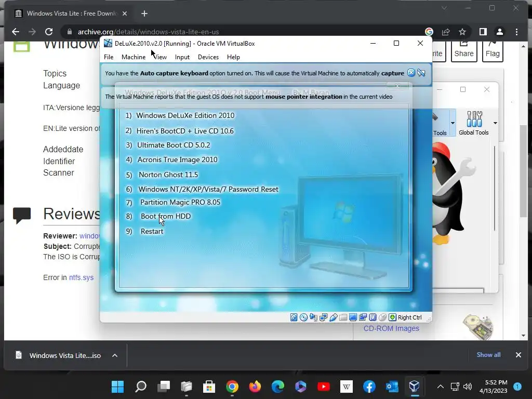Click the Flag button on archive.org
The height and width of the screenshot is (399, 532).
coord(493,50)
